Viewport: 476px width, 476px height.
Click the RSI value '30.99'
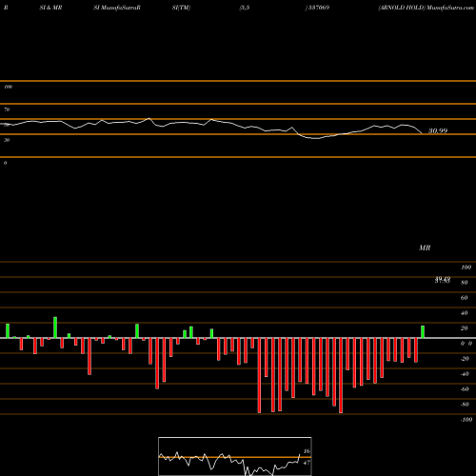pyautogui.click(x=438, y=130)
